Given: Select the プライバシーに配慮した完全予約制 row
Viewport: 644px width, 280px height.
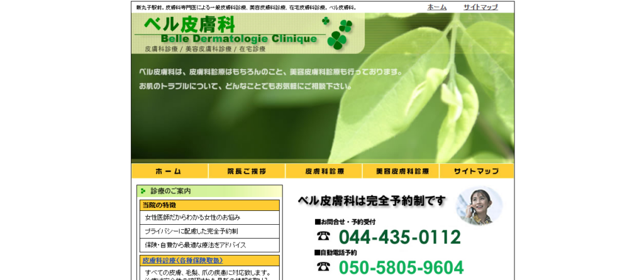Looking at the screenshot, I should 209,231.
